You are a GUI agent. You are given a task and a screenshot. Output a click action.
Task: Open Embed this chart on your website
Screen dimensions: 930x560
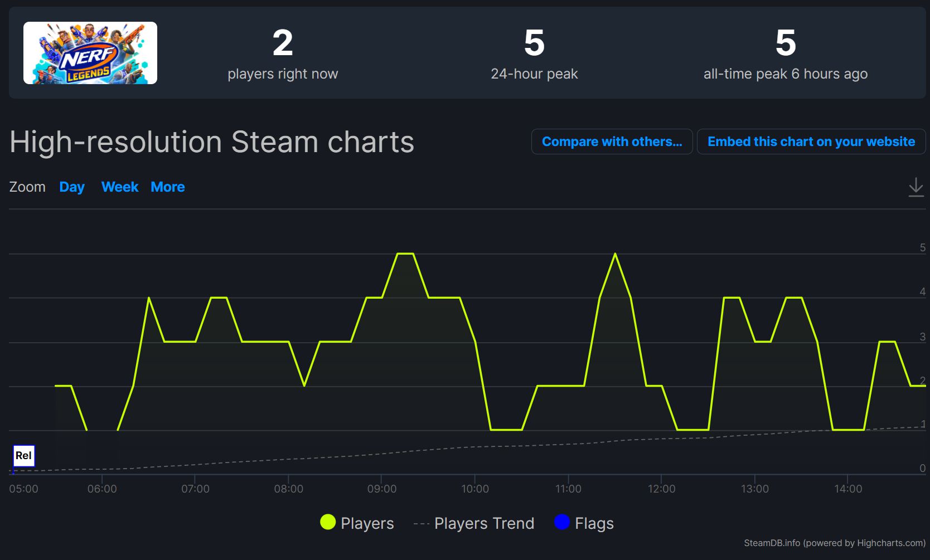(x=811, y=142)
